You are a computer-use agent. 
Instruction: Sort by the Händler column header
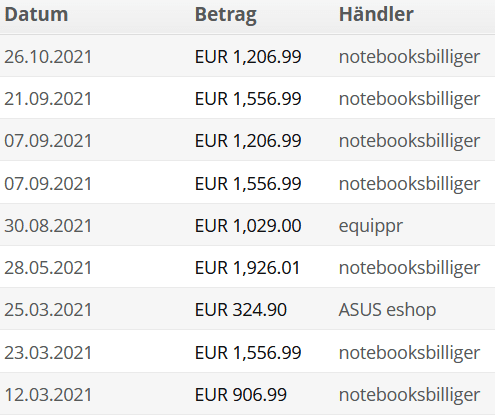(376, 15)
